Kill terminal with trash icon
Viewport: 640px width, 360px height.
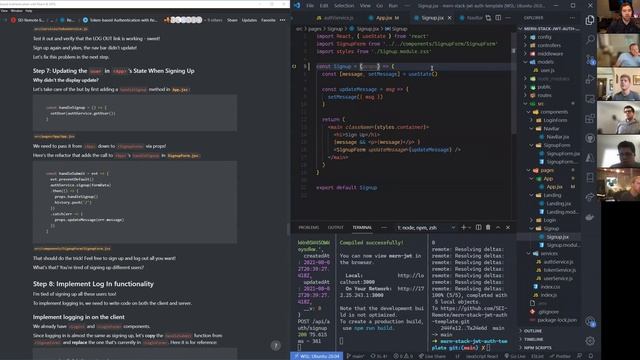tap(488, 227)
